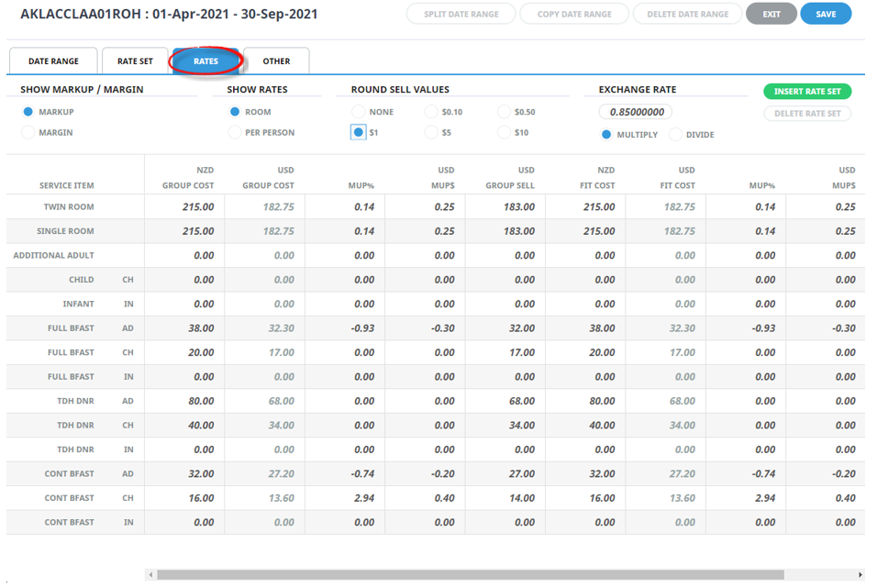Select DIVIDE for the exchange rate
877x588 pixels.
coord(676,135)
